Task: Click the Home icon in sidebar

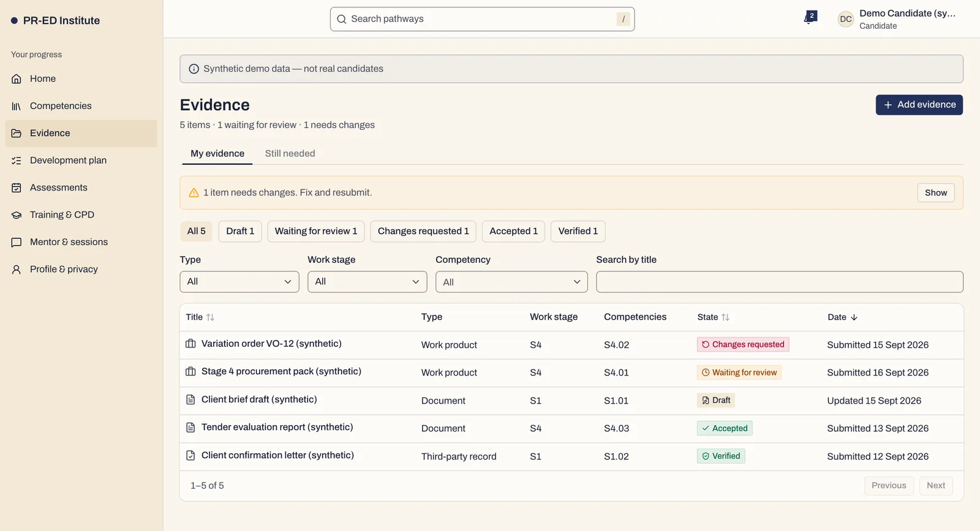Action: pos(17,79)
